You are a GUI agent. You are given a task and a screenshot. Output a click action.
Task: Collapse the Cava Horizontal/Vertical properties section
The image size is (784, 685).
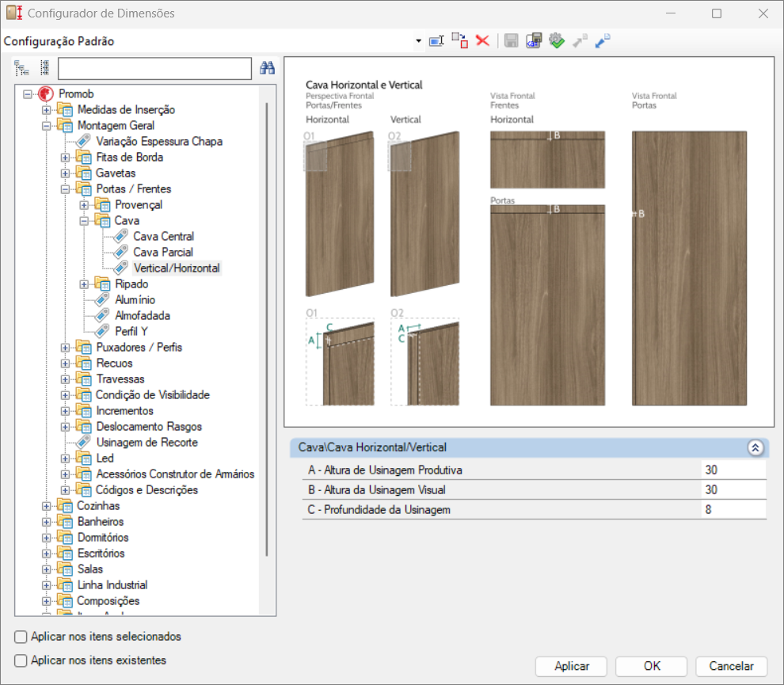coord(755,447)
